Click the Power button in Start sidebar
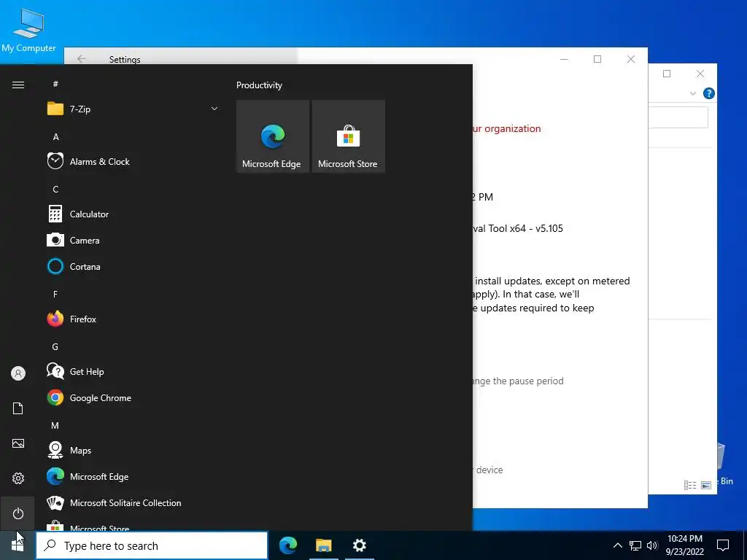Viewport: 747px width, 560px height. coord(18,513)
